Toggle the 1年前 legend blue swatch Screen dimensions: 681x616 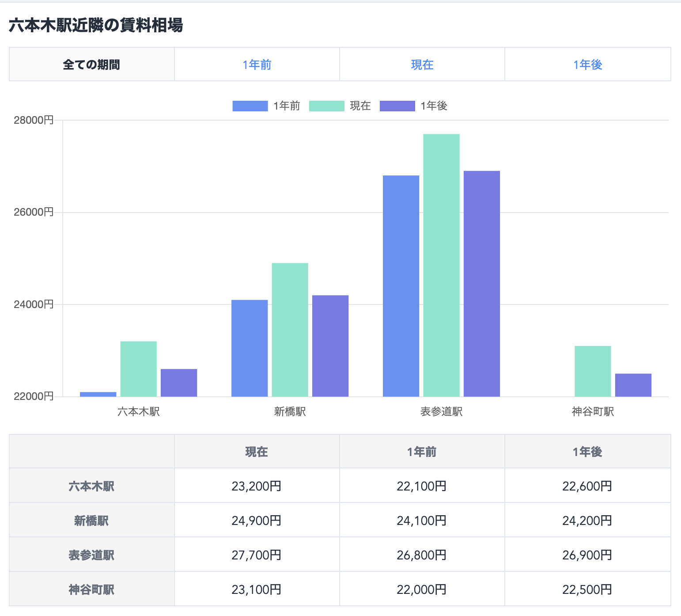coord(250,106)
